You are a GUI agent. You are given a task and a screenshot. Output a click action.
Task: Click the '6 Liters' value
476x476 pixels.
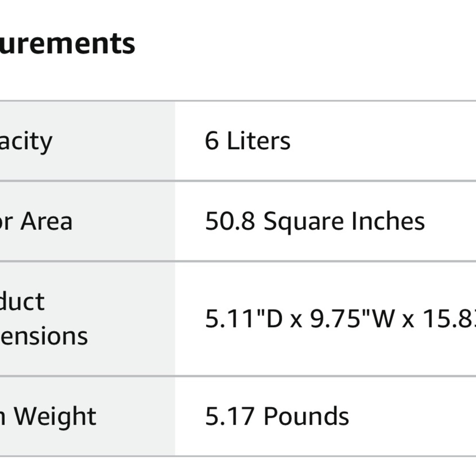[x=248, y=141]
